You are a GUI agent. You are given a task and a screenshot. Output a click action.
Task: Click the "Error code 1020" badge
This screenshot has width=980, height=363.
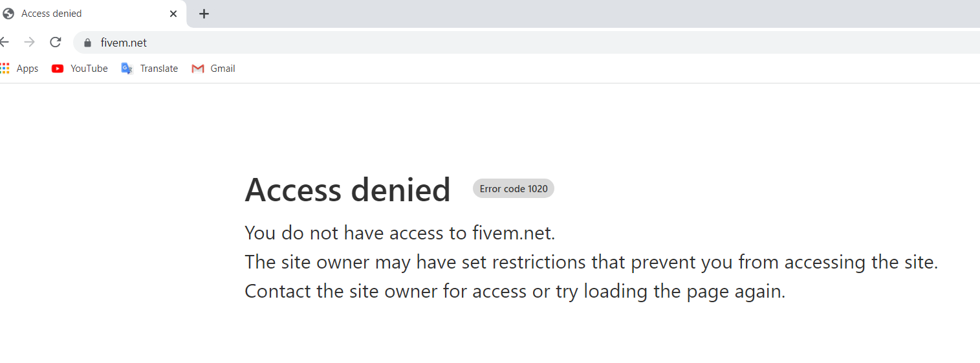(x=514, y=189)
